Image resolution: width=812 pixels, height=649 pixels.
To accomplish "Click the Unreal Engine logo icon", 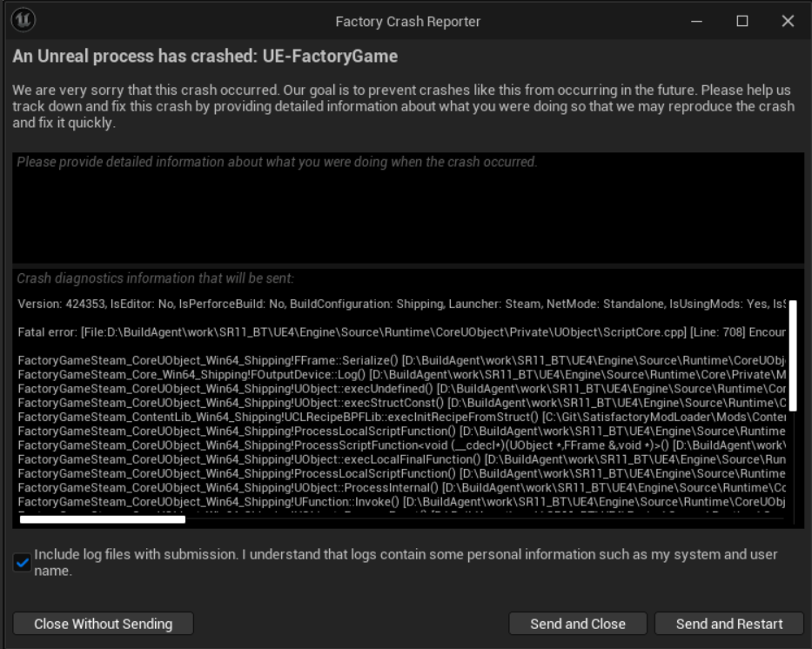I will click(23, 20).
